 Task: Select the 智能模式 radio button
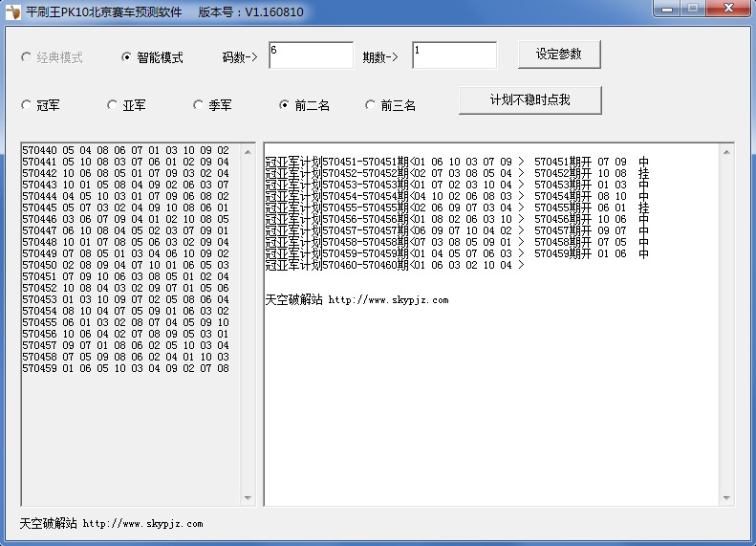click(127, 57)
